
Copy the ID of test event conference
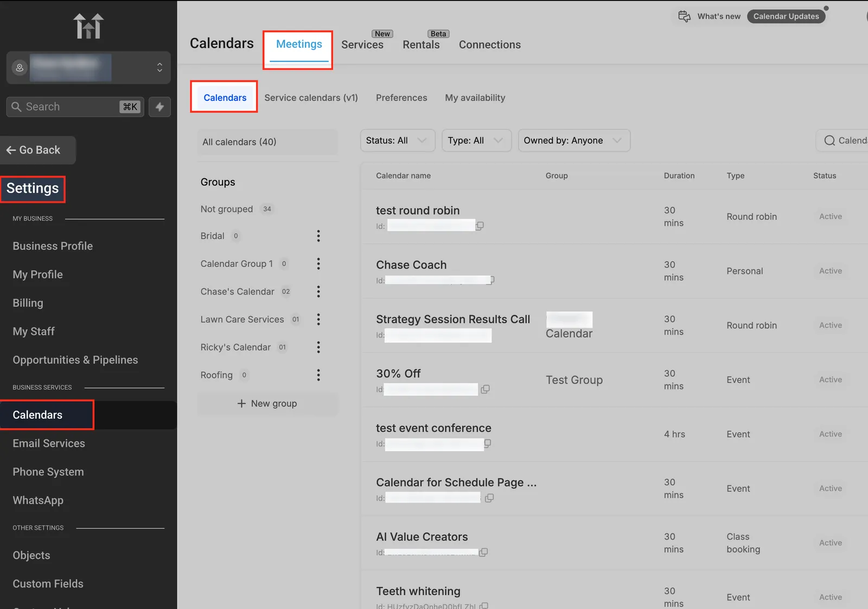(487, 443)
